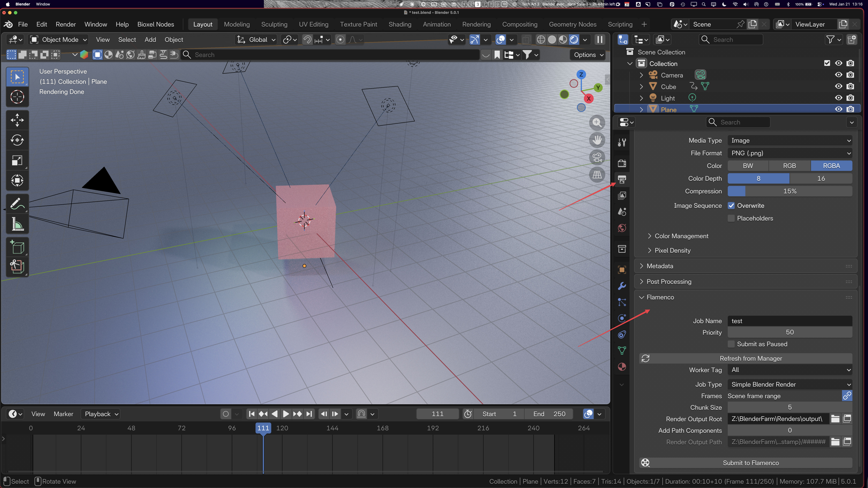Image resolution: width=868 pixels, height=488 pixels.
Task: Adjust the Compression slider at 15%
Action: 790,191
